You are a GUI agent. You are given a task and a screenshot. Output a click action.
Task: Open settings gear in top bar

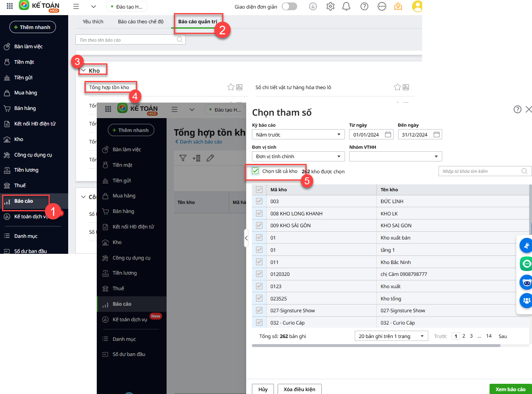(330, 7)
